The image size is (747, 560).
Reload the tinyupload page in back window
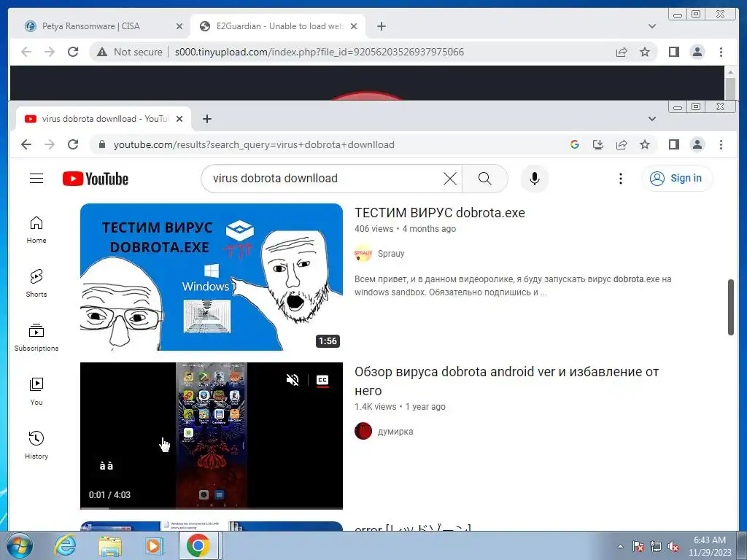[x=73, y=52]
